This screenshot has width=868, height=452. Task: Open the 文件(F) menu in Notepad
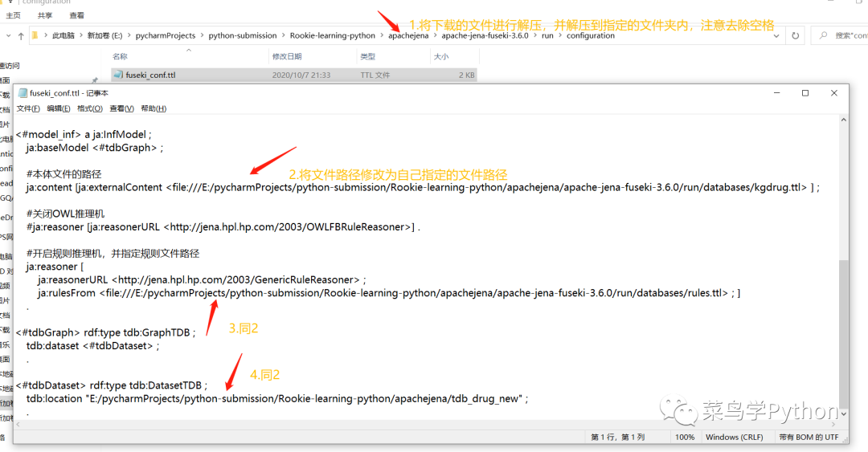[x=28, y=108]
